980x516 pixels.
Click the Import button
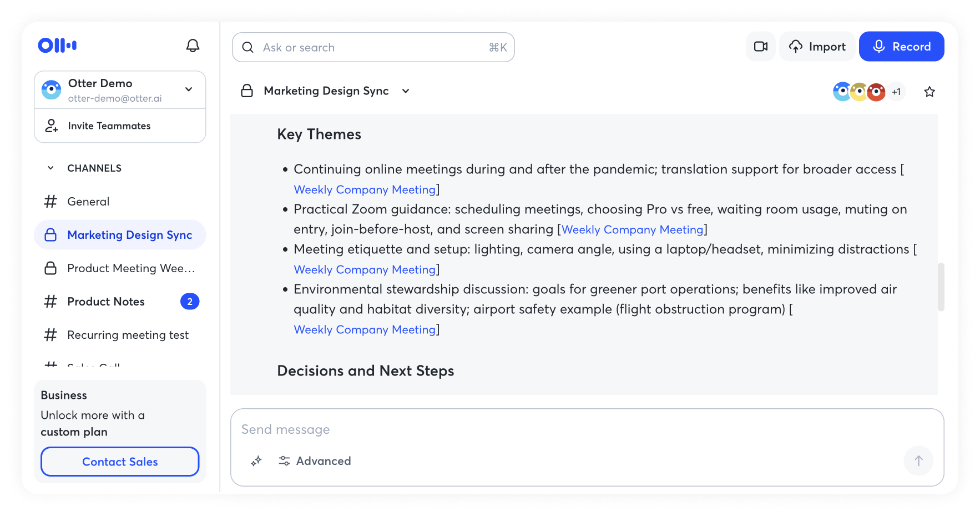(x=817, y=47)
